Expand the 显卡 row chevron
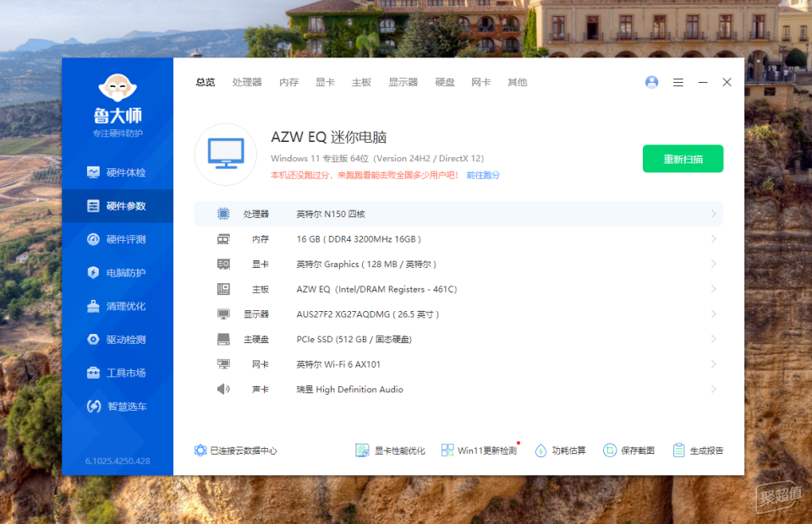This screenshot has width=812, height=524. point(713,264)
